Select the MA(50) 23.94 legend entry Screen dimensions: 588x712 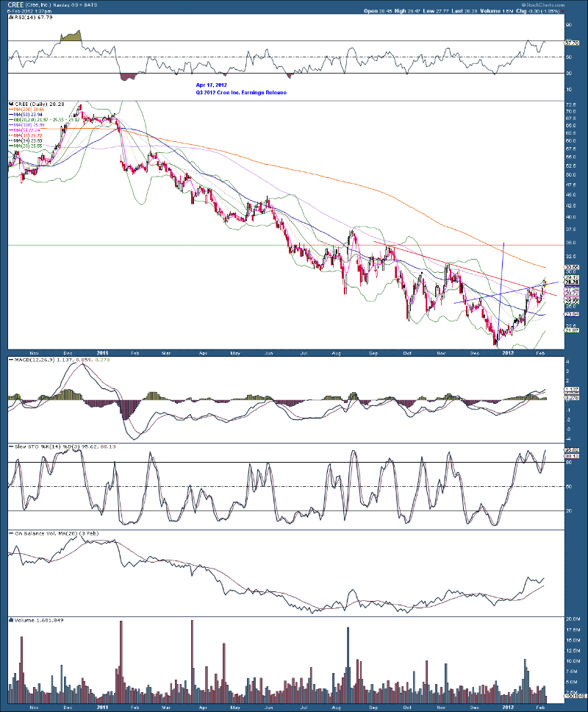pos(26,115)
